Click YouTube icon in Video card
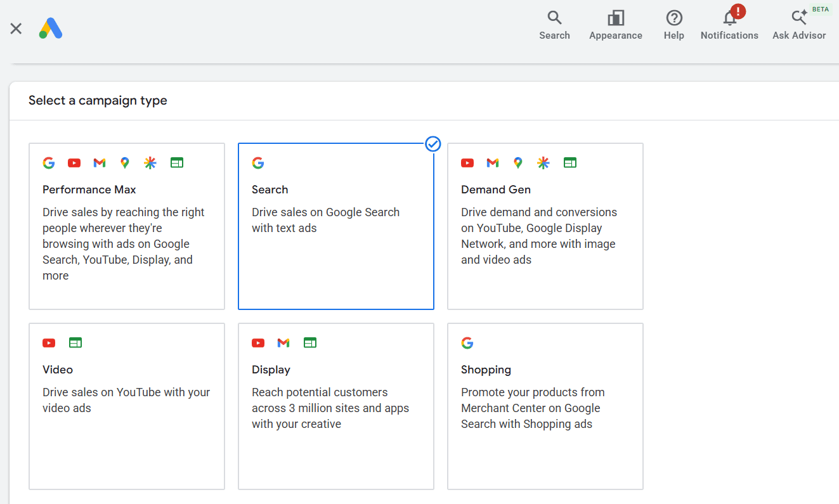839x504 pixels. pos(49,343)
